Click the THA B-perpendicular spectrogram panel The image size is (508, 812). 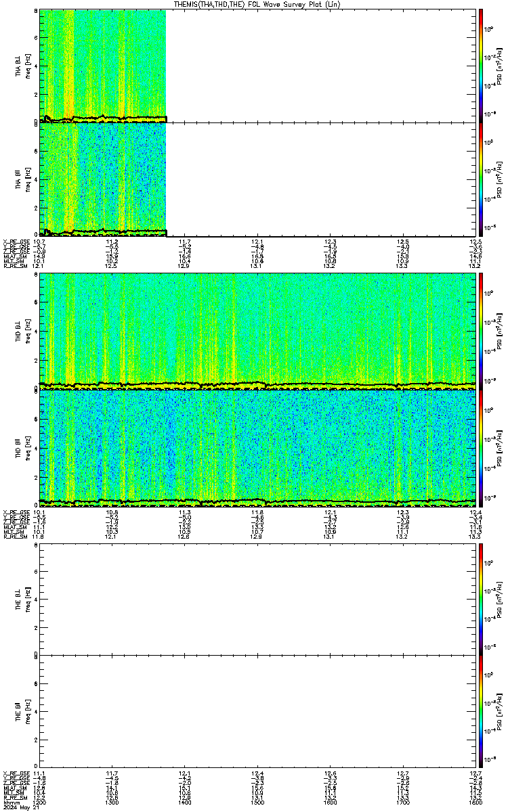[258, 66]
